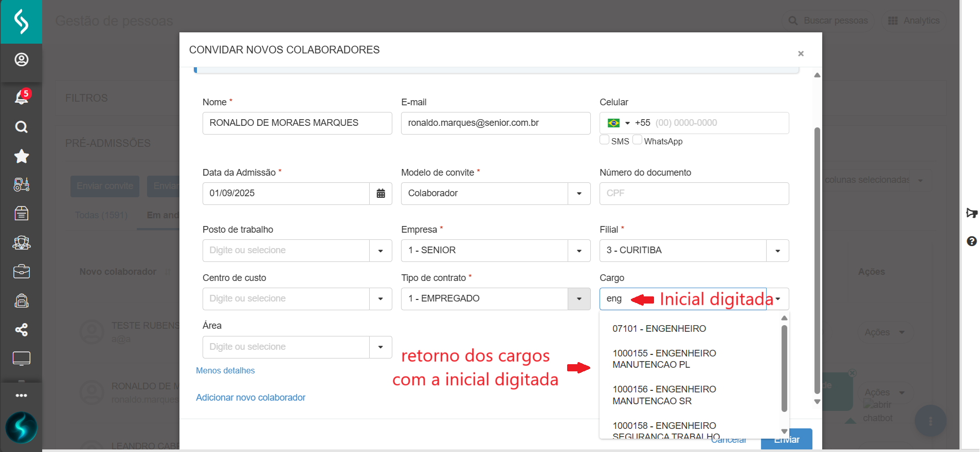Open the share nodes icon in sidebar

coord(21,330)
